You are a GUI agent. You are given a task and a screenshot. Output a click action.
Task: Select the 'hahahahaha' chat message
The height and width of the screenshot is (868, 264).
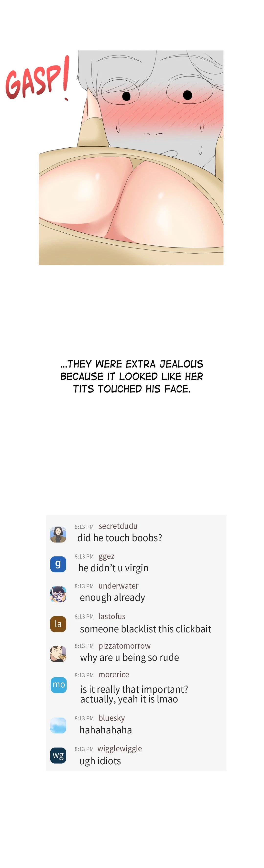tap(106, 730)
